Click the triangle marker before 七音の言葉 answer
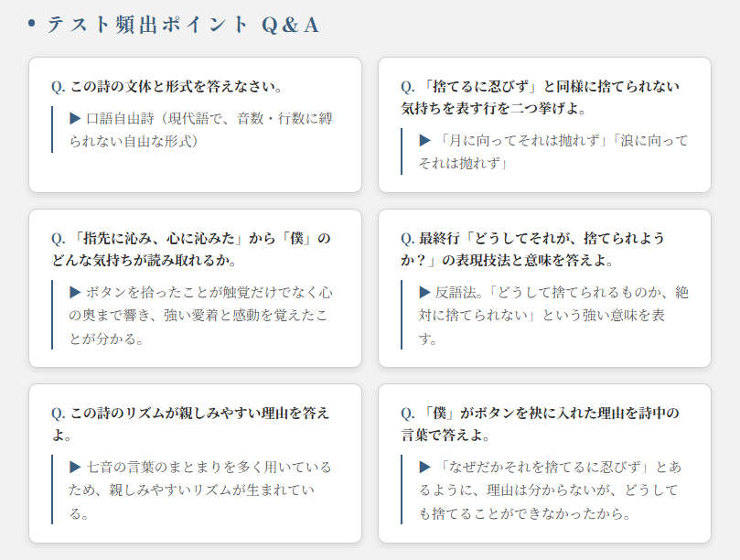740x560 pixels. pos(75,467)
